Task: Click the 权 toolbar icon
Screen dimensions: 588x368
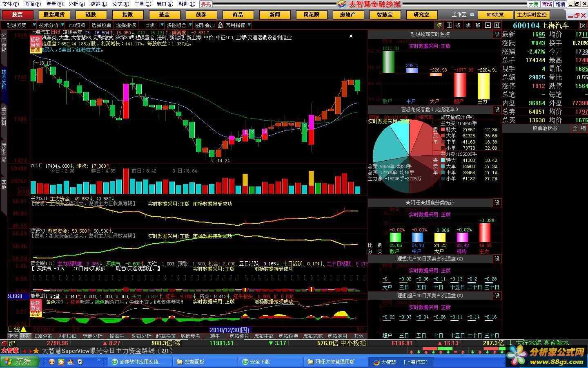Action: pos(458,25)
